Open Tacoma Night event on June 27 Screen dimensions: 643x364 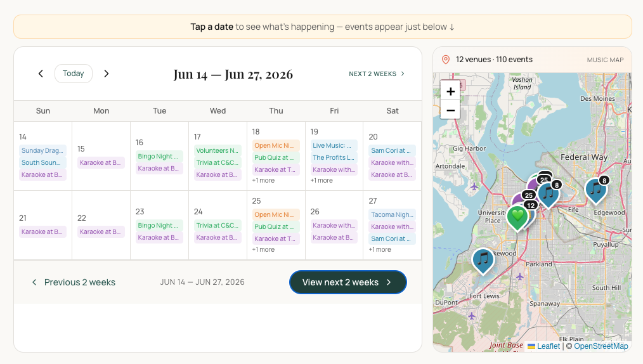pos(392,214)
